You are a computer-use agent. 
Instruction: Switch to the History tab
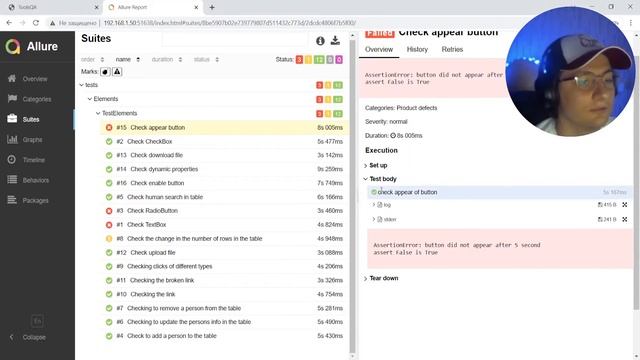(417, 49)
